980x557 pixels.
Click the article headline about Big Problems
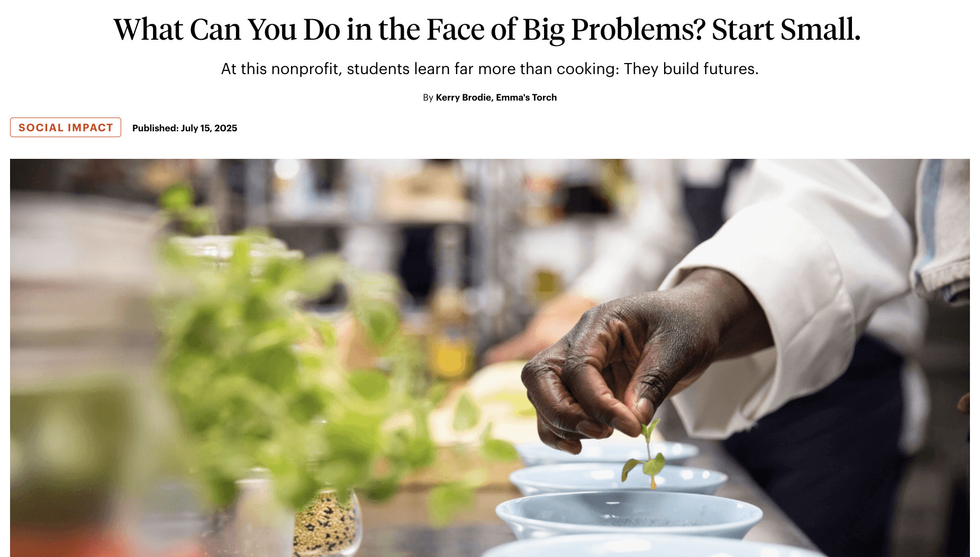point(487,30)
